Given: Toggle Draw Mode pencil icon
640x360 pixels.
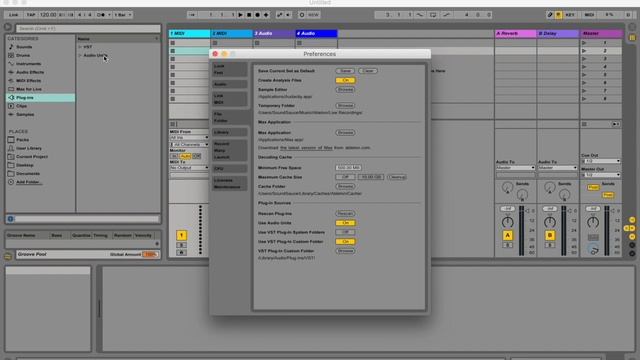Looking at the screenshot, I should tap(550, 15).
